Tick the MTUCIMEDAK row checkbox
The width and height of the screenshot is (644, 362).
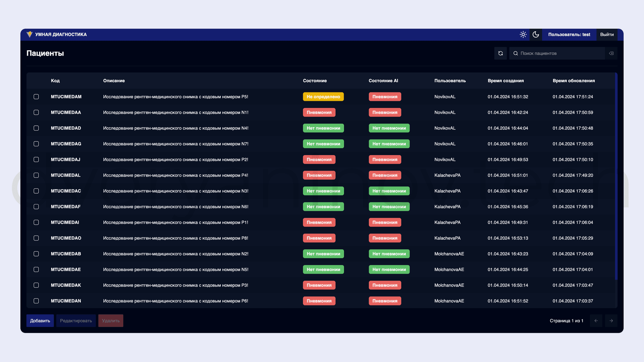click(36, 285)
